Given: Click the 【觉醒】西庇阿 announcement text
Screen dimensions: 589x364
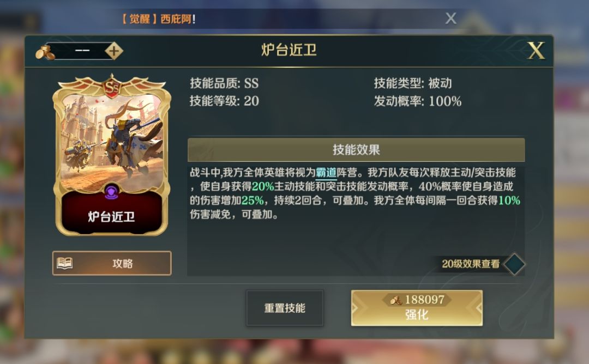Looking at the screenshot, I should point(159,19).
